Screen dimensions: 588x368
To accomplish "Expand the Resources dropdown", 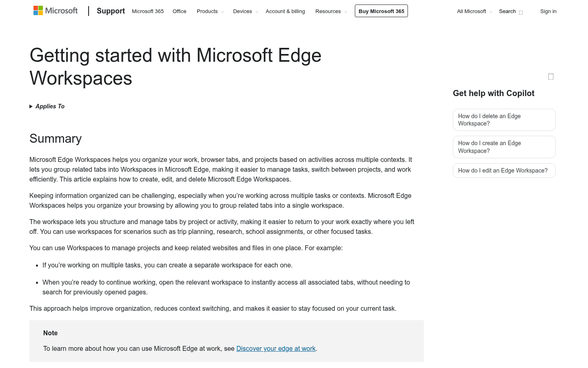I will (x=331, y=11).
